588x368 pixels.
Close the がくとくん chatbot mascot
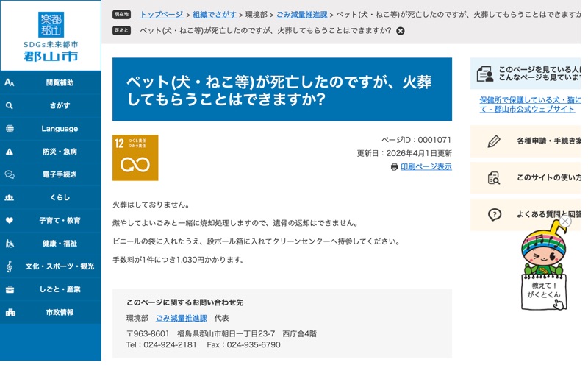(x=565, y=222)
